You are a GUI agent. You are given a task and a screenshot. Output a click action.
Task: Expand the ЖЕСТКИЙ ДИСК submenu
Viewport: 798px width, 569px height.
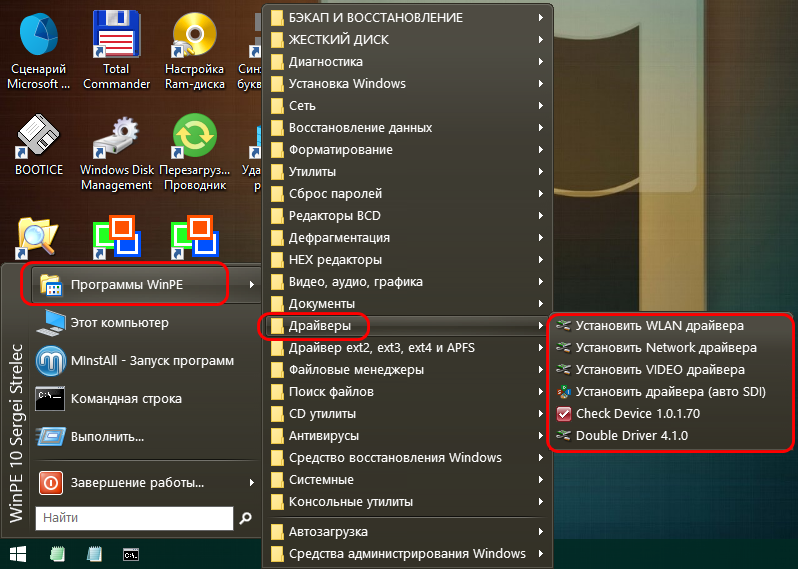tap(407, 40)
